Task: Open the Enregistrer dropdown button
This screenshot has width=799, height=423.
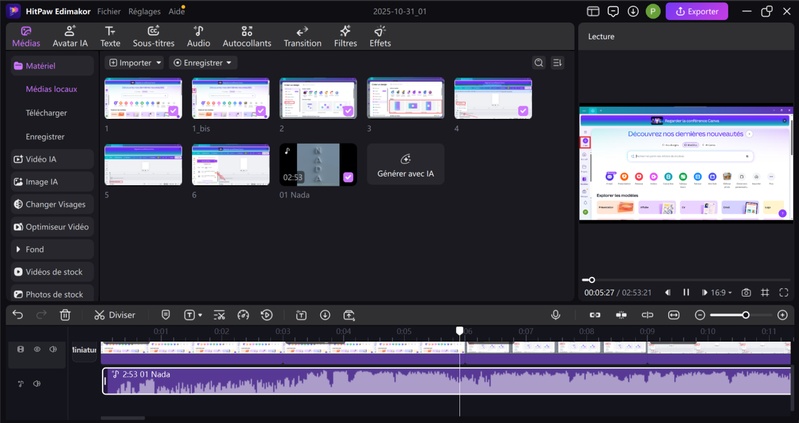Action: coord(203,63)
